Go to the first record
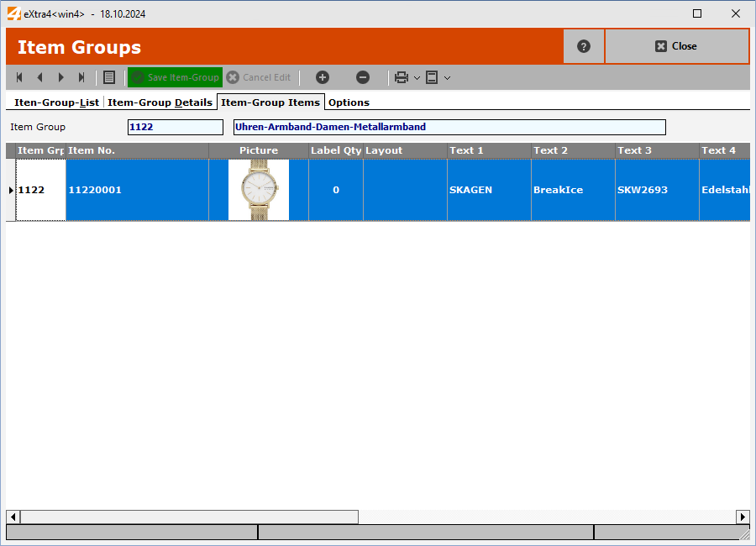The height and width of the screenshot is (546, 756). pyautogui.click(x=19, y=77)
